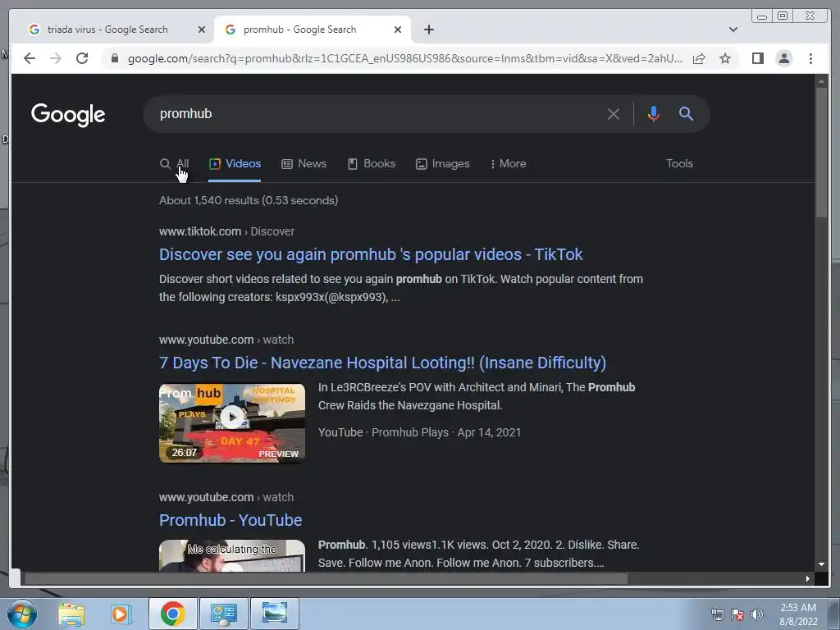Open the Chrome profile avatar

tap(783, 58)
